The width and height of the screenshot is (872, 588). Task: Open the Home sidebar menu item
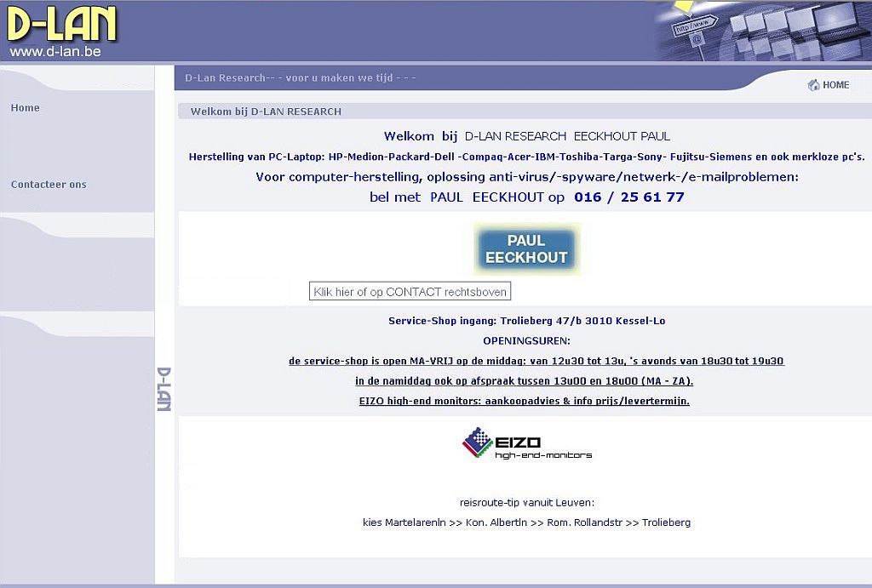pyautogui.click(x=25, y=108)
